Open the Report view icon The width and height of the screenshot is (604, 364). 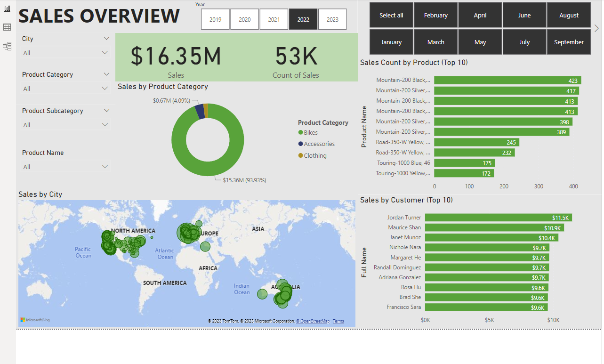7,9
